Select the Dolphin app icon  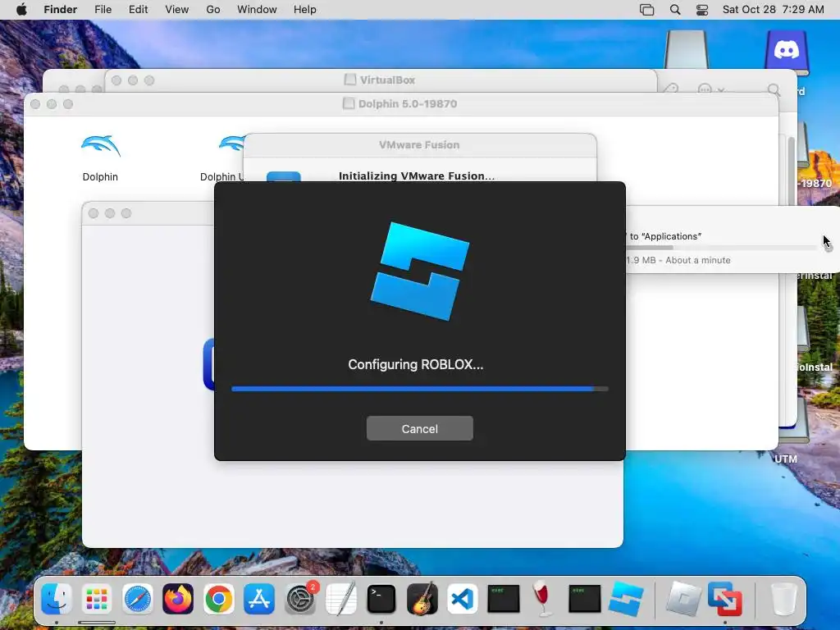pos(100,148)
